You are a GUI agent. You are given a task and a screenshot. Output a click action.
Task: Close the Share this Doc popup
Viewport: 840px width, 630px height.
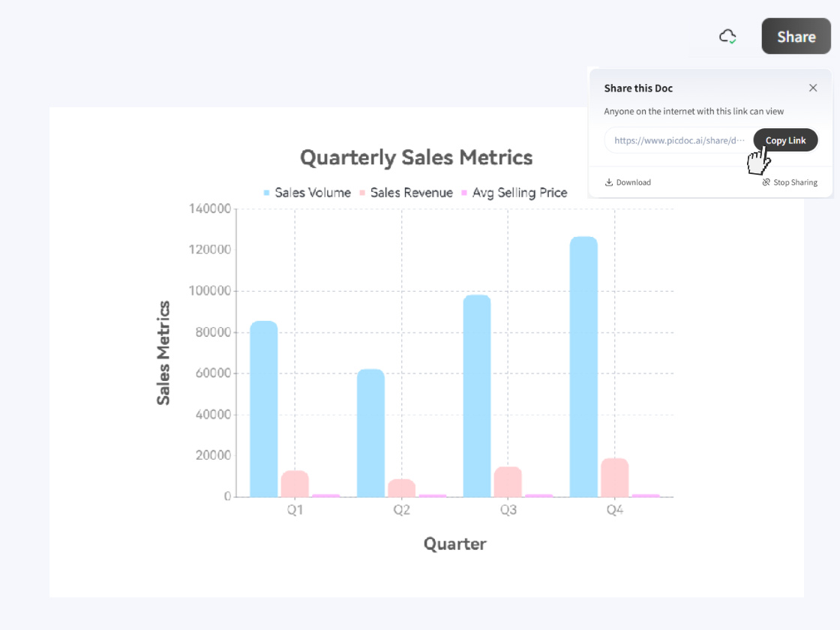coord(813,88)
